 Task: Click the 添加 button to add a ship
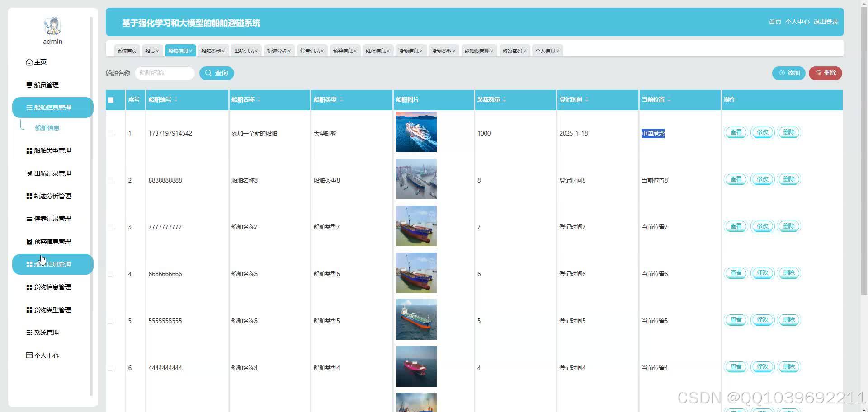click(789, 73)
